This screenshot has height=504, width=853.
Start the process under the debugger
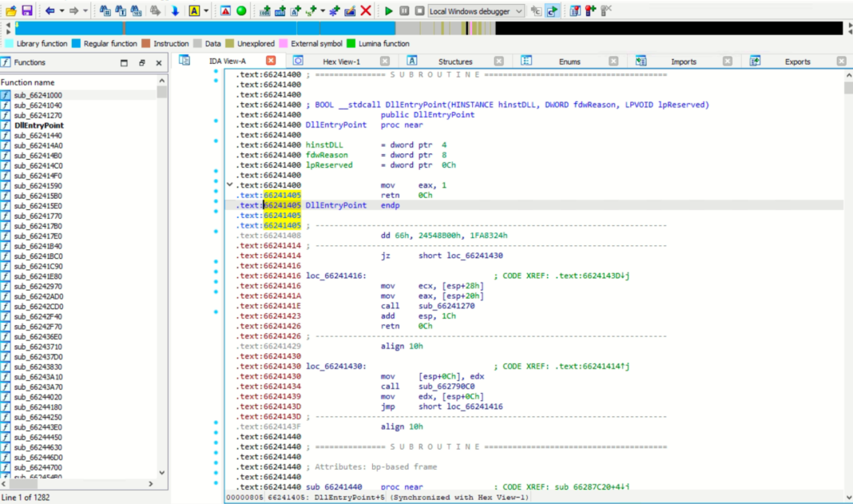tap(389, 10)
